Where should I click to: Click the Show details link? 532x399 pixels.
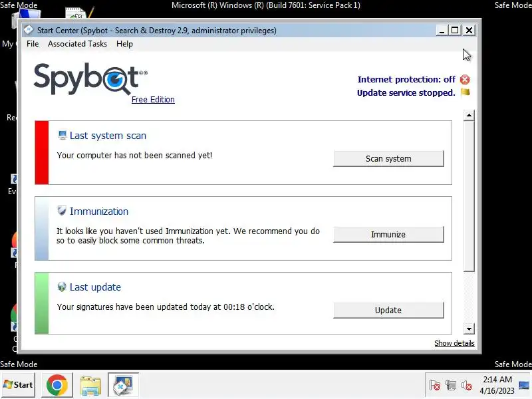(454, 343)
